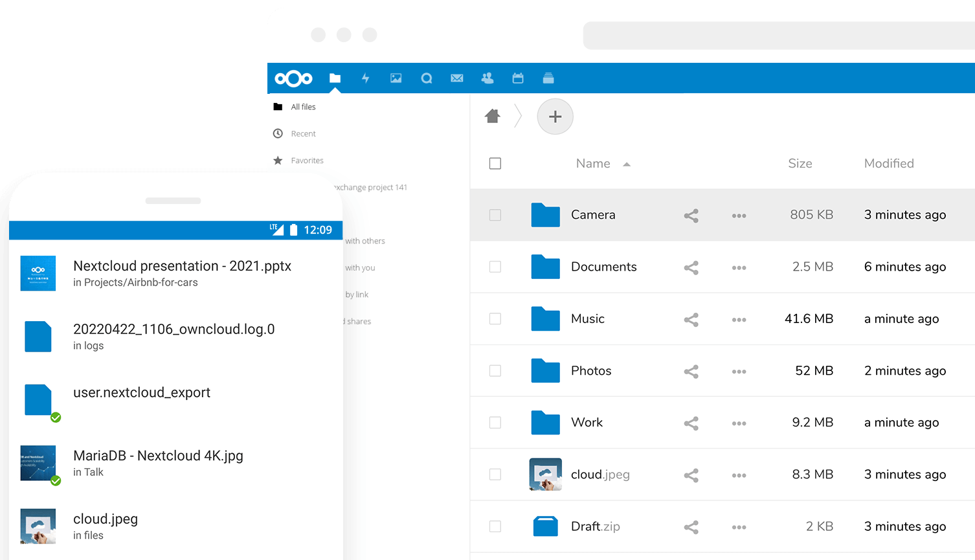Toggle the select-all checkbox in header row
The height and width of the screenshot is (560, 975).
click(495, 163)
